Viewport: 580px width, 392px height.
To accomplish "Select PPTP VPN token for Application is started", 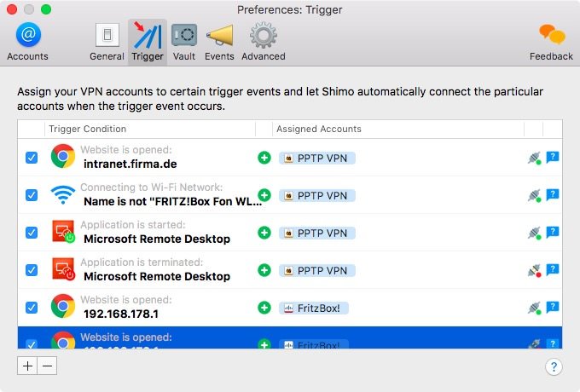I will (317, 233).
